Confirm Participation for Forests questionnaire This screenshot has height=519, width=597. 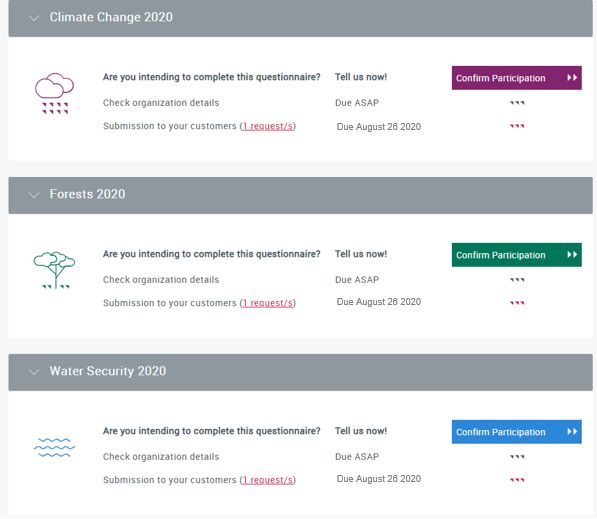coord(517,255)
